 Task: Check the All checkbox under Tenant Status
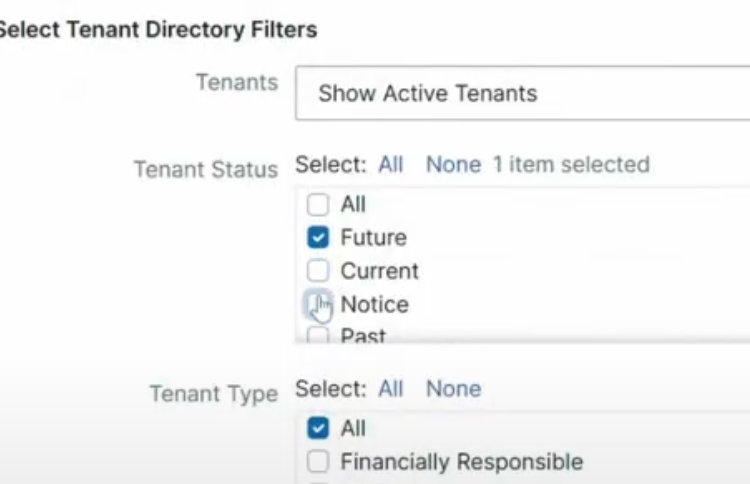[x=318, y=204]
